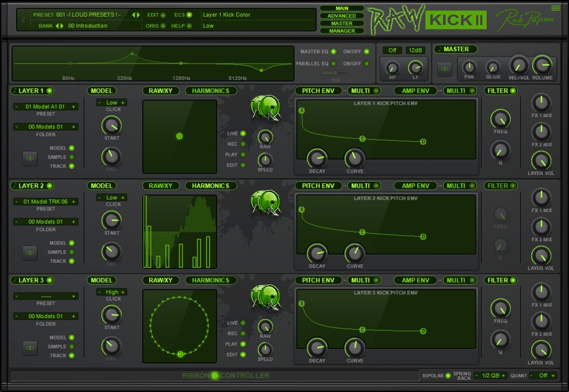
Task: Click the HP filter knob
Action: 392,67
